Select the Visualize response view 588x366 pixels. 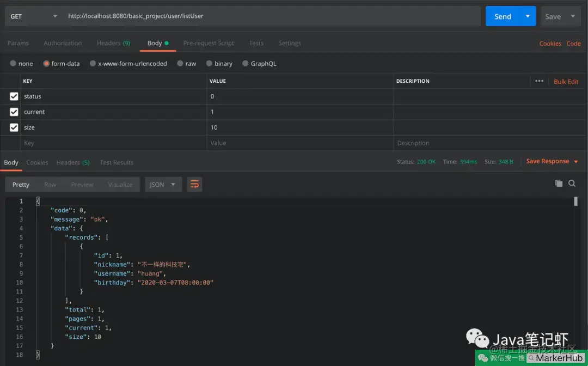pyautogui.click(x=120, y=185)
